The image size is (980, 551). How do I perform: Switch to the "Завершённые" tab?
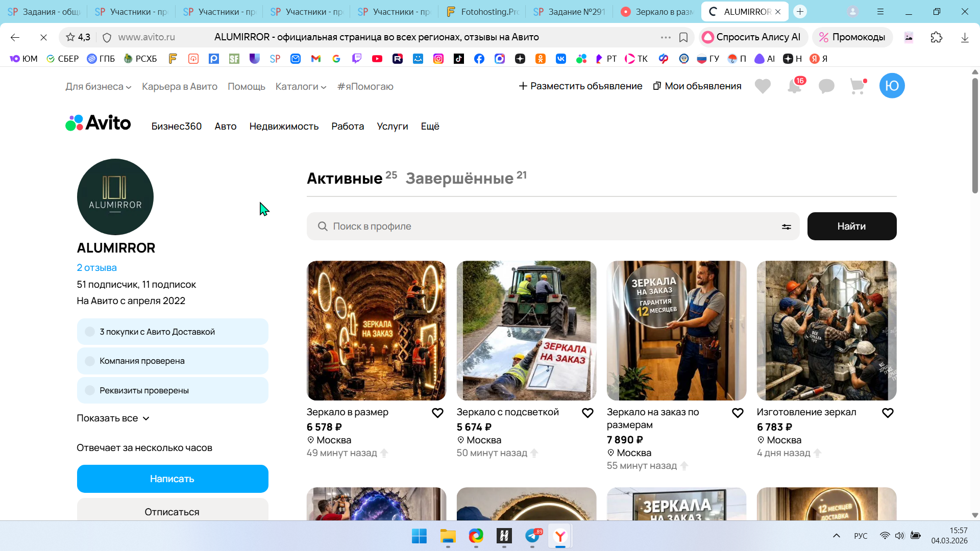point(459,179)
